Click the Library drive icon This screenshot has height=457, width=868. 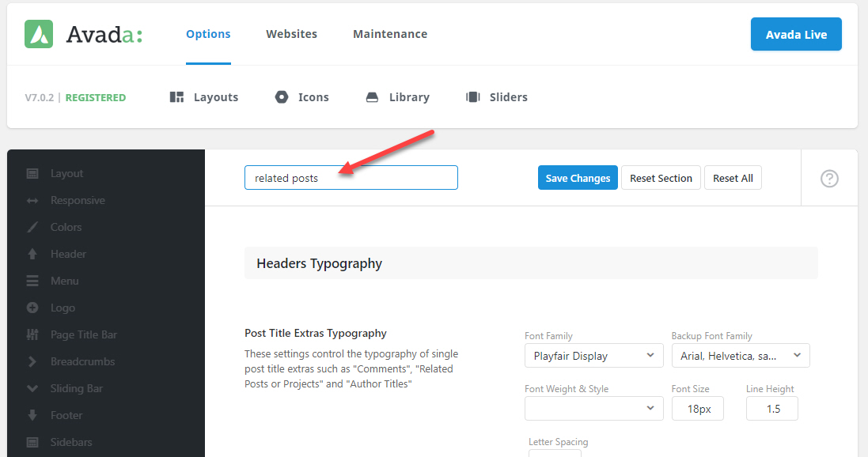(372, 97)
